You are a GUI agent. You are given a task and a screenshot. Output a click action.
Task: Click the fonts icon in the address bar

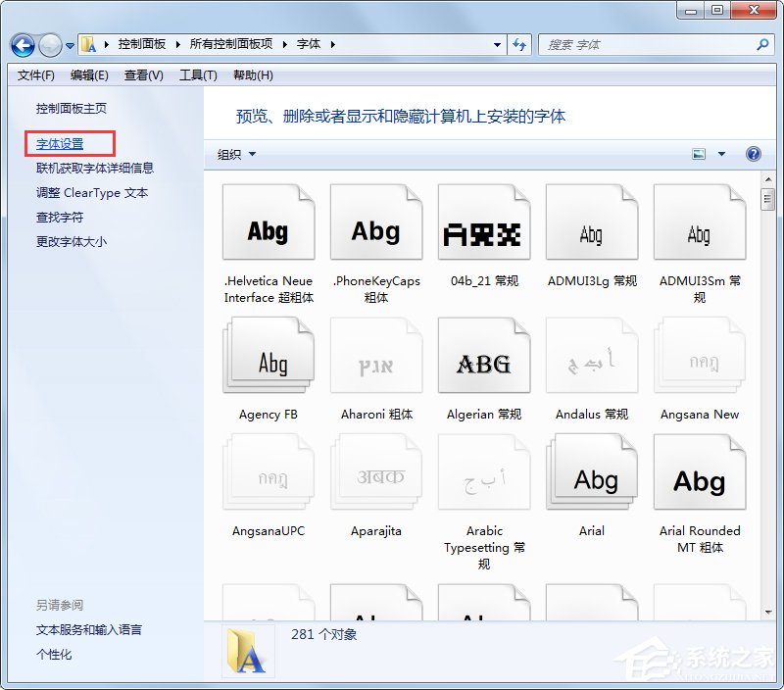point(87,43)
